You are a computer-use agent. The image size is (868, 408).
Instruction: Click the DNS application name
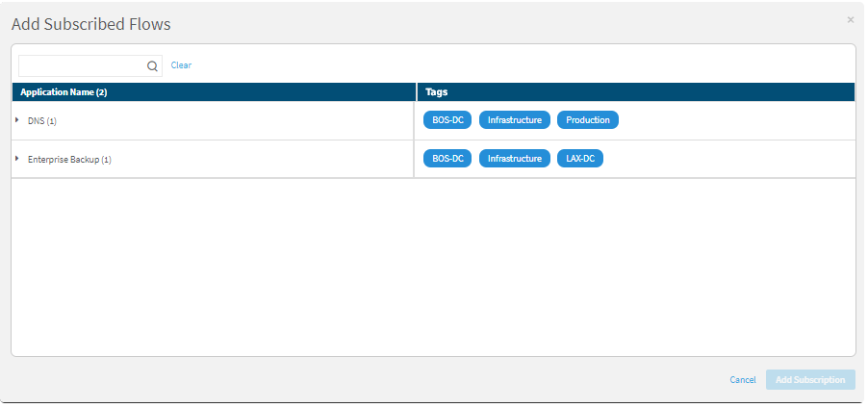(x=37, y=121)
